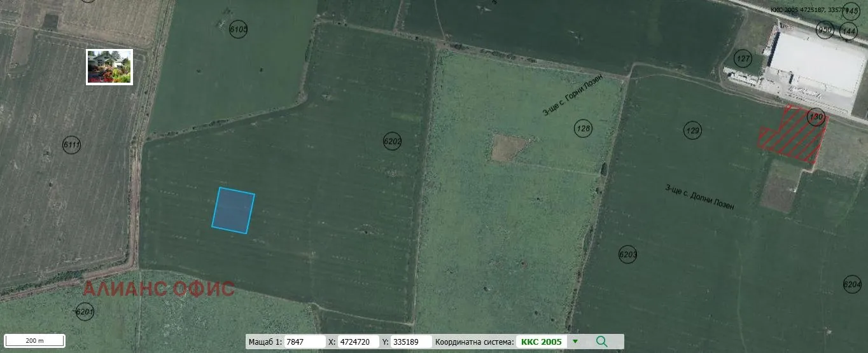Viewport: 868px width, 353px height.
Task: Click the magnifier search icon
Action: [x=601, y=342]
